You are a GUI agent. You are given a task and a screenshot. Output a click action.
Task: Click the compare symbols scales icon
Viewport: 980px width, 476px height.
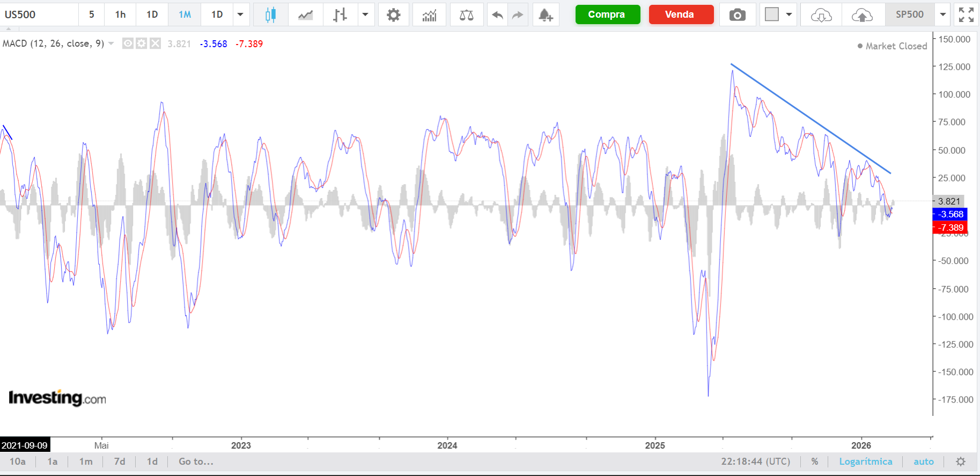[466, 14]
